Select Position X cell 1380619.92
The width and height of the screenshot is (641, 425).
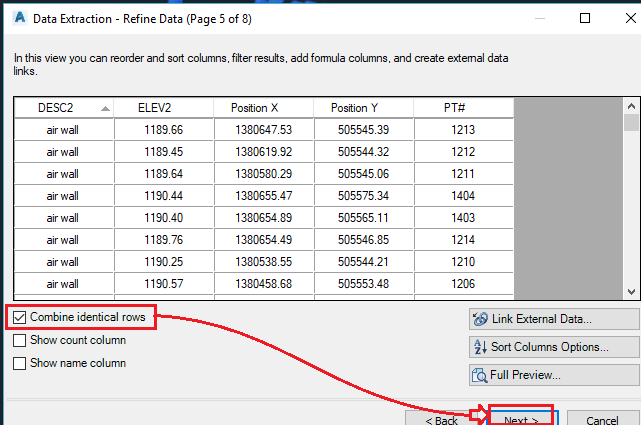pos(264,152)
